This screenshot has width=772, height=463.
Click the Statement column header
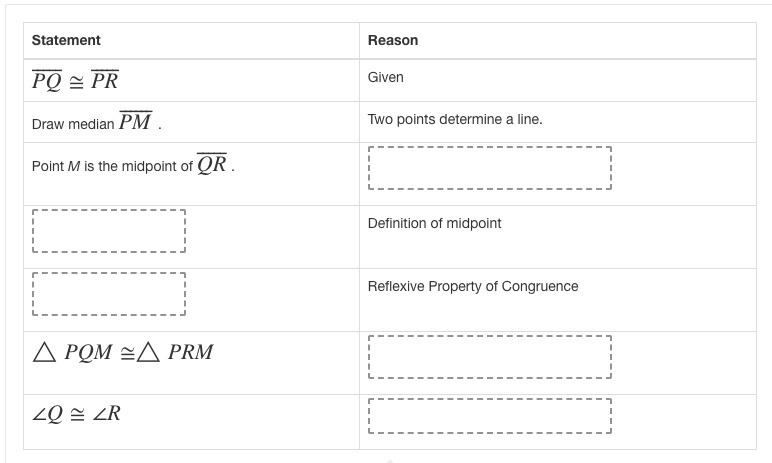click(x=66, y=40)
